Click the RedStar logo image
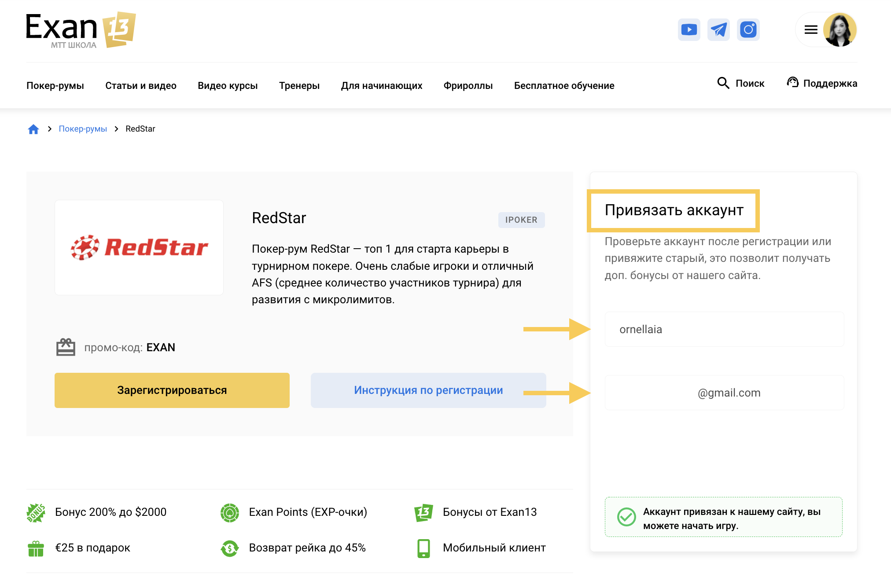The height and width of the screenshot is (588, 891). [x=139, y=247]
